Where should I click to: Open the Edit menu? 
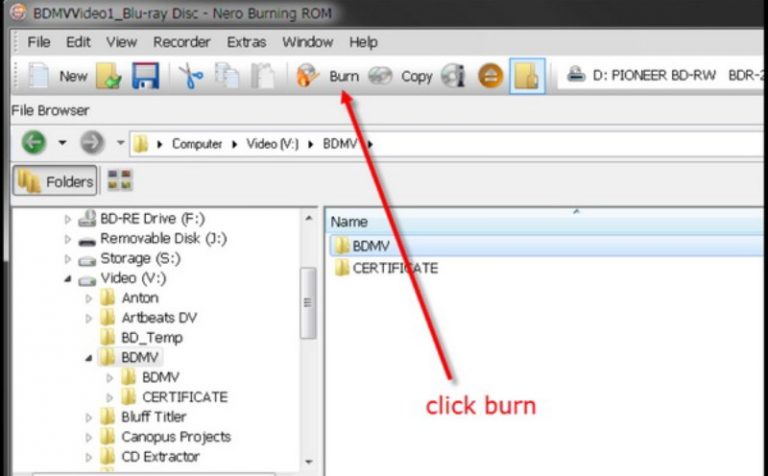click(x=78, y=42)
